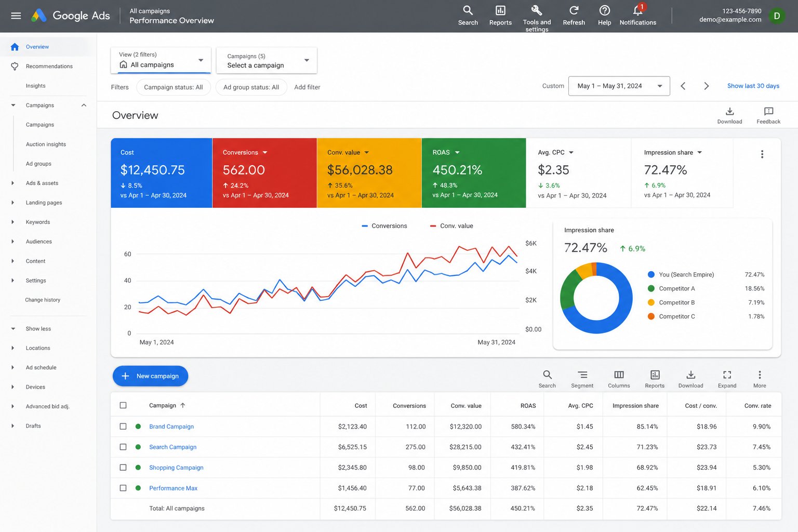Collapse the Campaigns sidebar section
This screenshot has height=532, width=798.
(84, 105)
